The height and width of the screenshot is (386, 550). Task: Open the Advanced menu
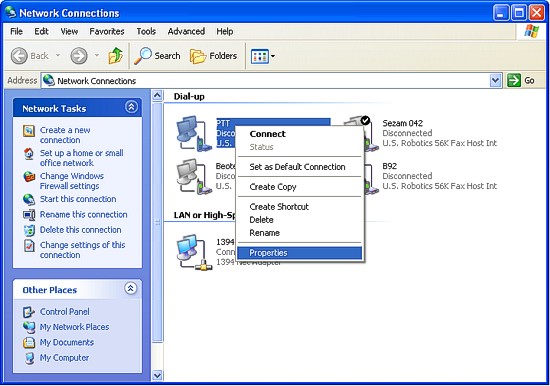186,32
